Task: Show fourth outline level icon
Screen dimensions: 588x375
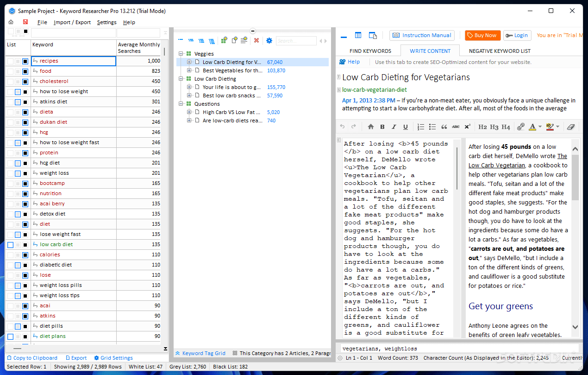Action: click(211, 41)
